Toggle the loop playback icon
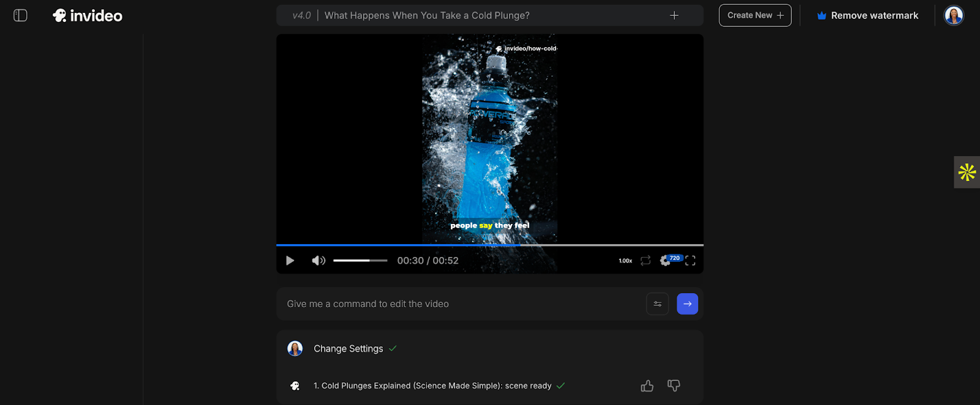Image resolution: width=980 pixels, height=405 pixels. coord(646,261)
